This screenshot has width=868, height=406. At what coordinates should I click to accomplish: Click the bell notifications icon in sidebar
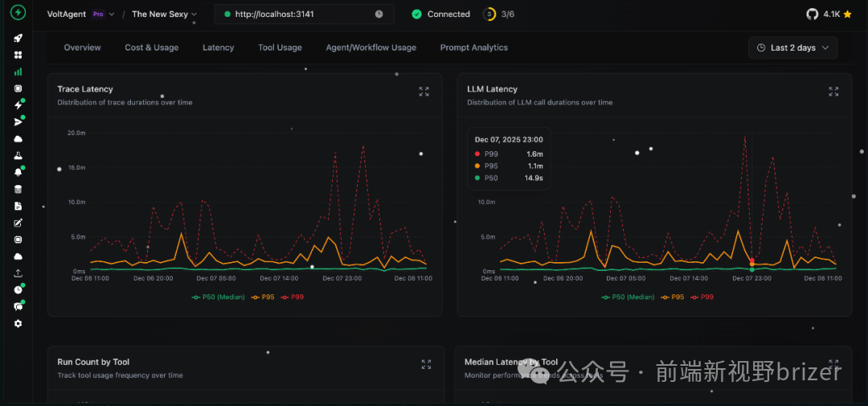tap(18, 172)
